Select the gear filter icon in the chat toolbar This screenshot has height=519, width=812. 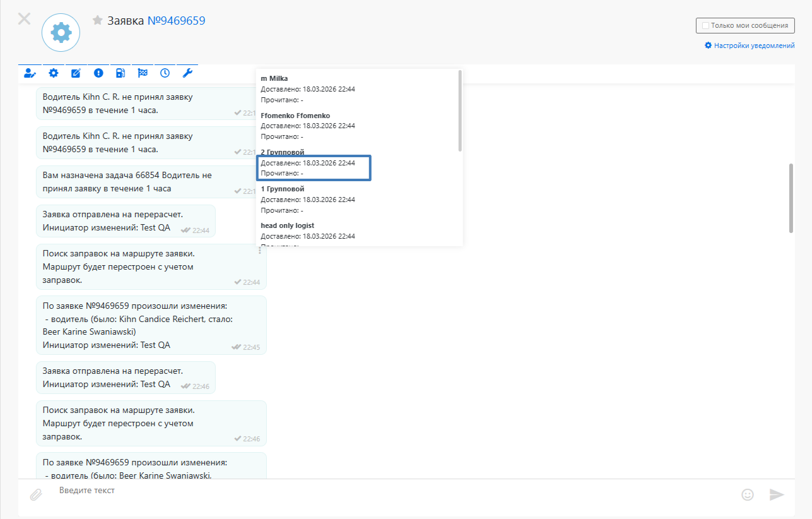[x=54, y=73]
